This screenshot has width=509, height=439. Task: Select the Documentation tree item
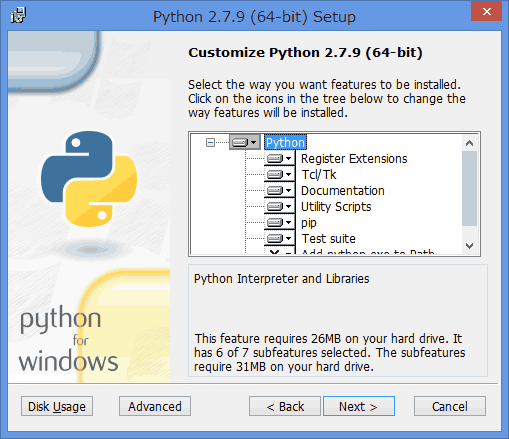click(x=343, y=191)
